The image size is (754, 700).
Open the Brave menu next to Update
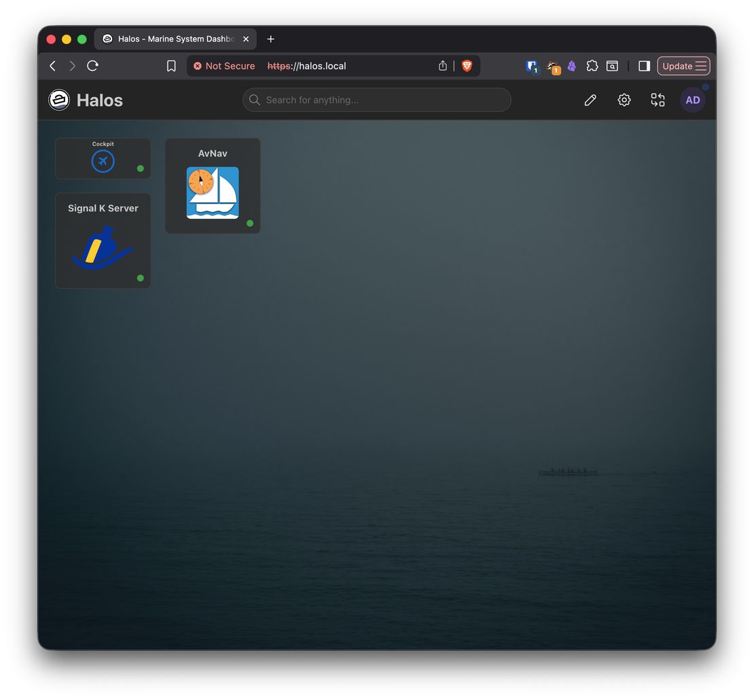coord(701,66)
